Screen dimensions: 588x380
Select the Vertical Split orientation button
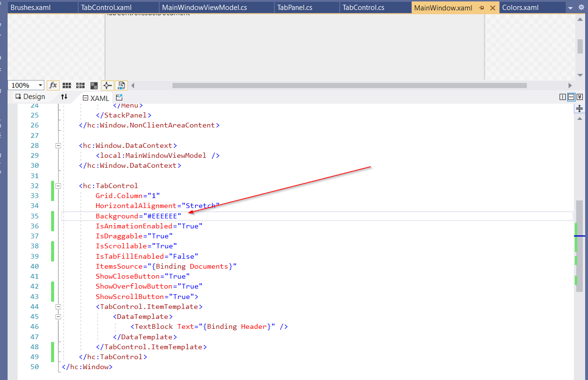coord(562,96)
